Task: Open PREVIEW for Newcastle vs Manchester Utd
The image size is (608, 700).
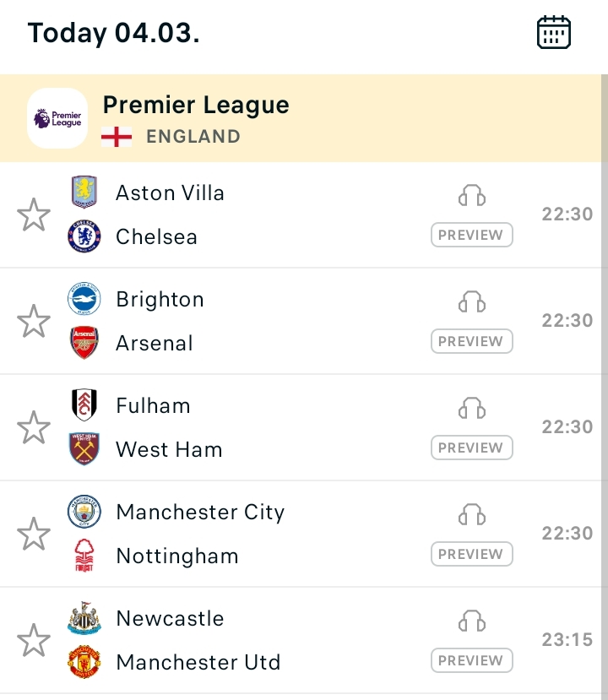Action: click(x=472, y=660)
